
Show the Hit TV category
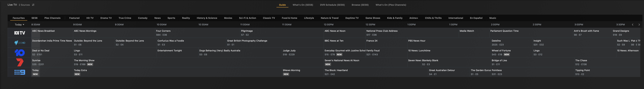point(90,18)
